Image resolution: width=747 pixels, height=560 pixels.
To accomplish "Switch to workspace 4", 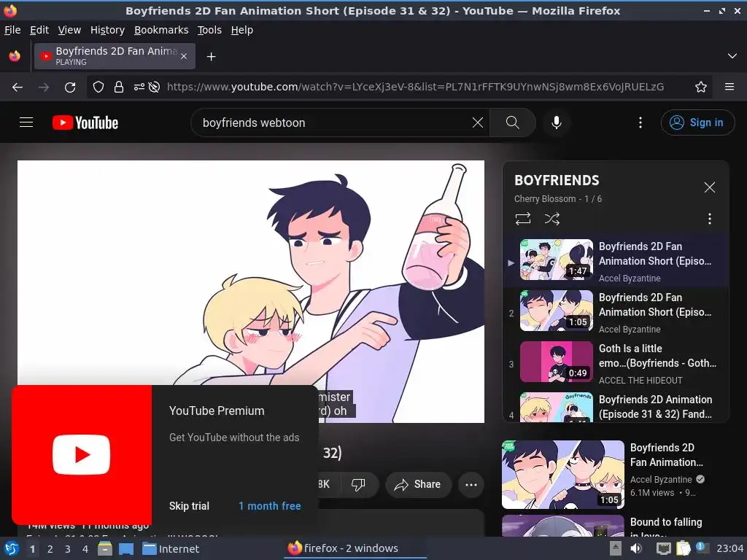I will tap(85, 549).
